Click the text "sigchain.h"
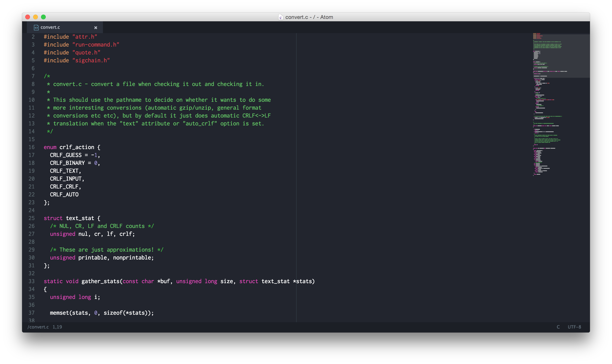Image resolution: width=612 pixels, height=364 pixels. pyautogui.click(x=91, y=60)
